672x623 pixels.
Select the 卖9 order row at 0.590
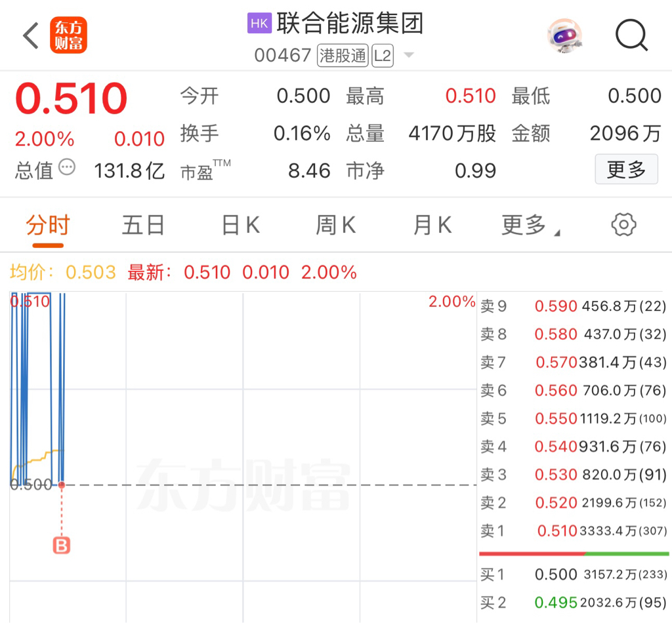point(574,306)
